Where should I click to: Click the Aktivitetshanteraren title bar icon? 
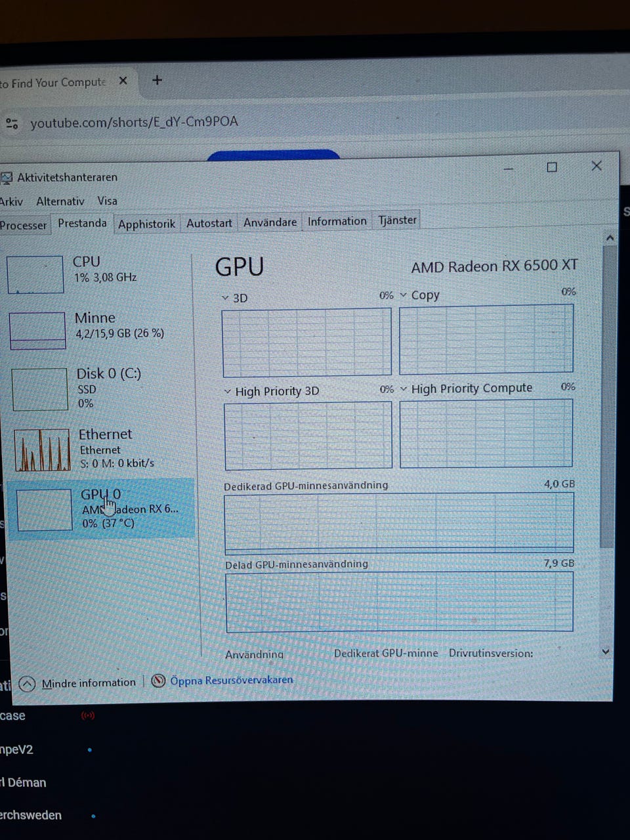pyautogui.click(x=7, y=178)
